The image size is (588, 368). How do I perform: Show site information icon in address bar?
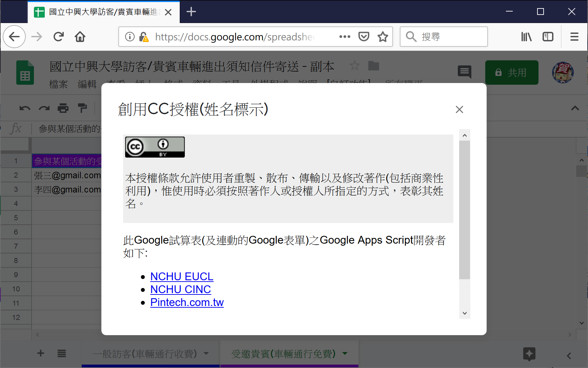tap(130, 37)
